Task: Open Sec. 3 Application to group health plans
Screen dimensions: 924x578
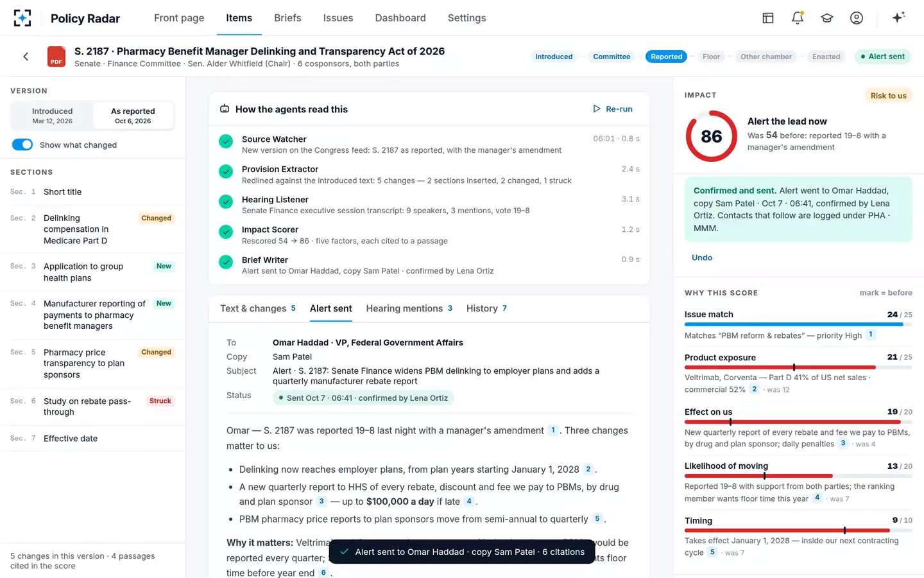Action: (x=92, y=272)
